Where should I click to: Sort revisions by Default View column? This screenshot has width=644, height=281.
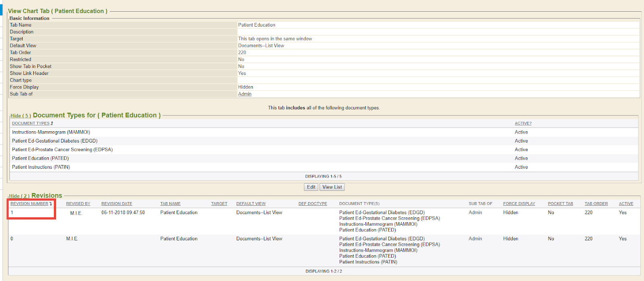(251, 204)
